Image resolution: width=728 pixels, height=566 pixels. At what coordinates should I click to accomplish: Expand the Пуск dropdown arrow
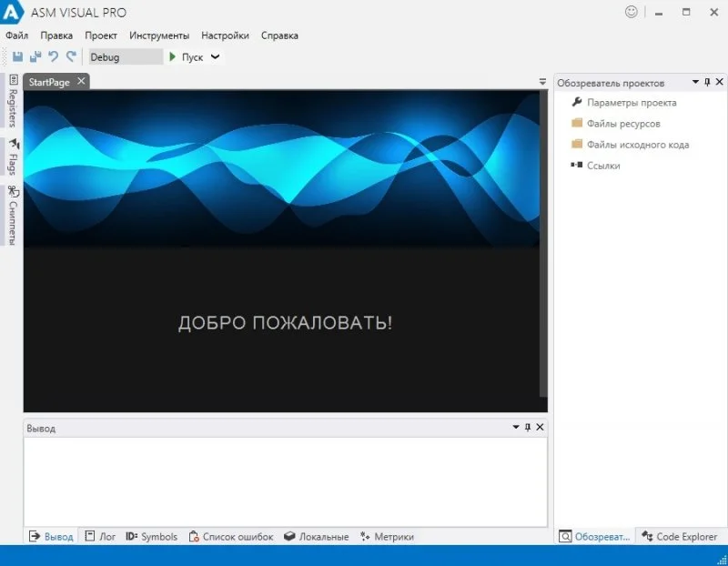[215, 56]
